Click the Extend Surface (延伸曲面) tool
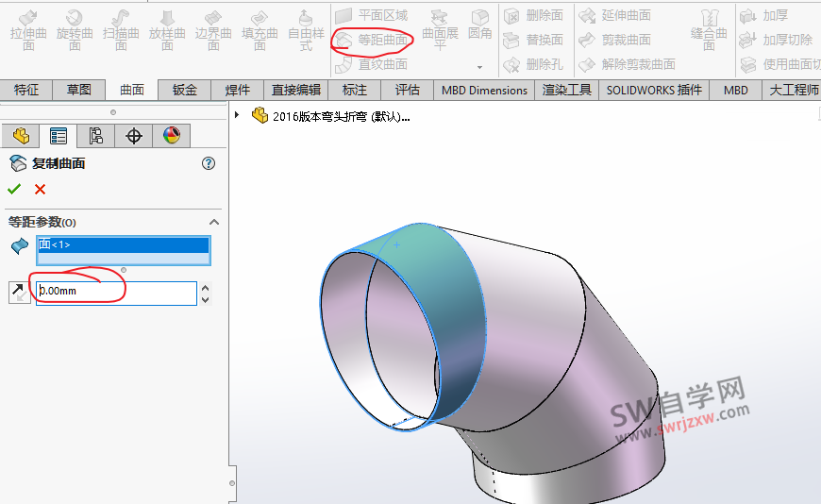 point(615,16)
